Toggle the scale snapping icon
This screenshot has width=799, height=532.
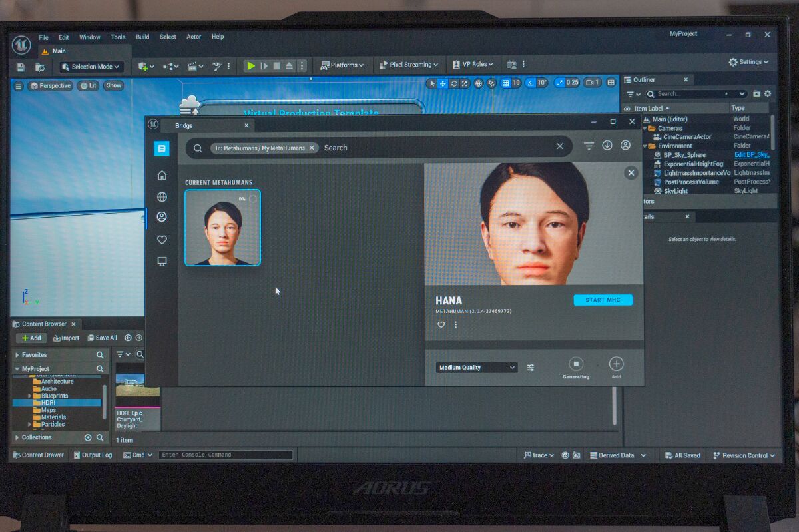pos(559,83)
